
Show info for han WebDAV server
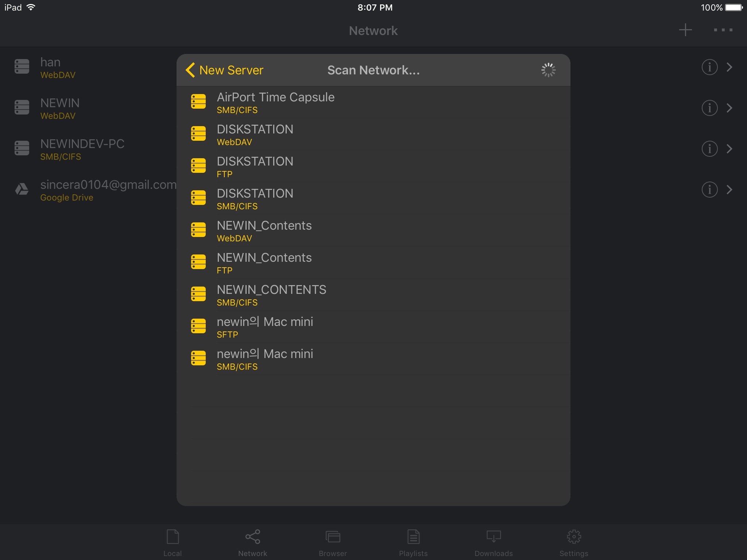click(709, 67)
